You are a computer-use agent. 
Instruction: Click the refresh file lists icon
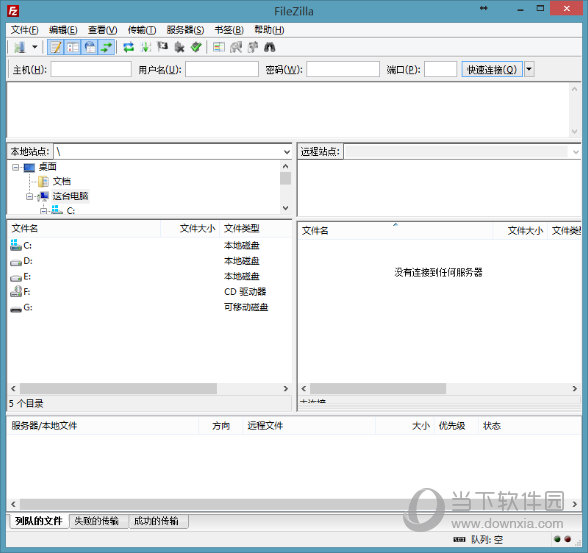[x=129, y=47]
